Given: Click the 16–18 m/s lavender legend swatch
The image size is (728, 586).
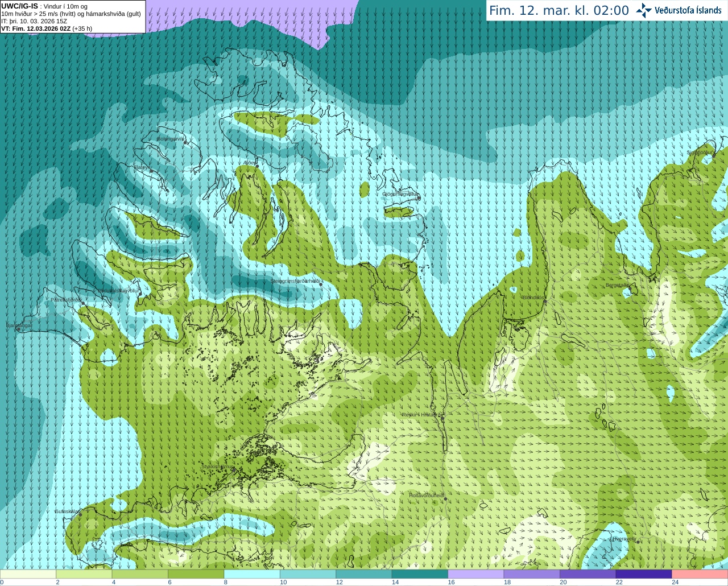Looking at the screenshot, I should 476,574.
